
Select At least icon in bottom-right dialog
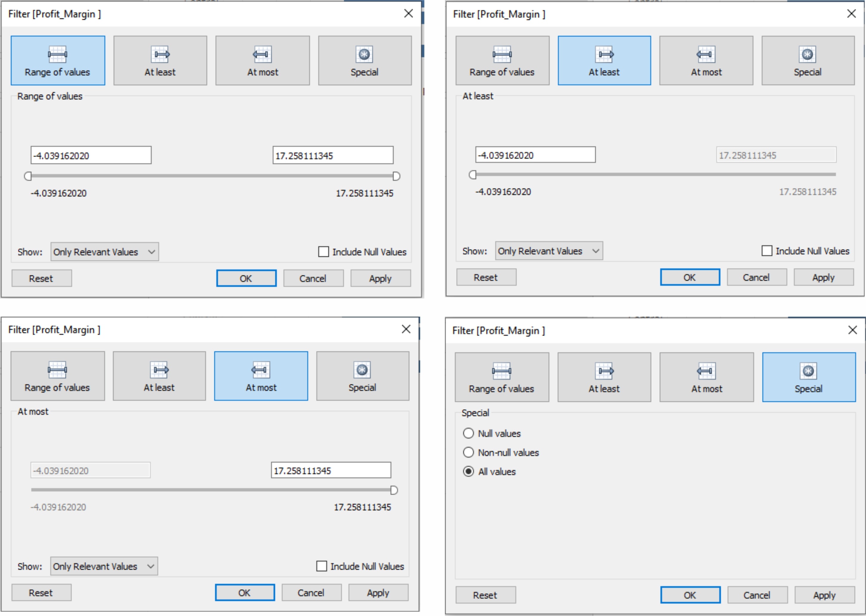point(604,377)
